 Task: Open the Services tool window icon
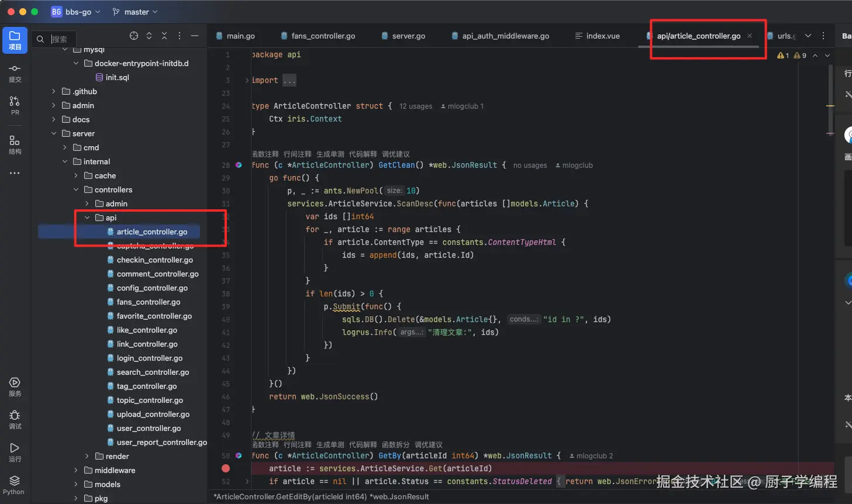pyautogui.click(x=15, y=387)
